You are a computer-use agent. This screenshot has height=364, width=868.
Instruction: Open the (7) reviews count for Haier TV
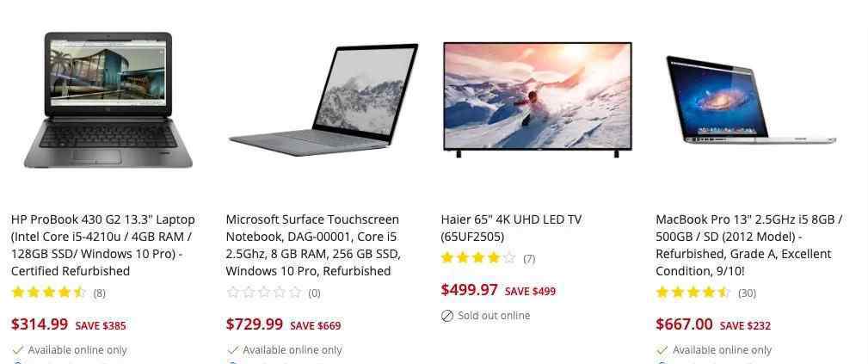(529, 259)
